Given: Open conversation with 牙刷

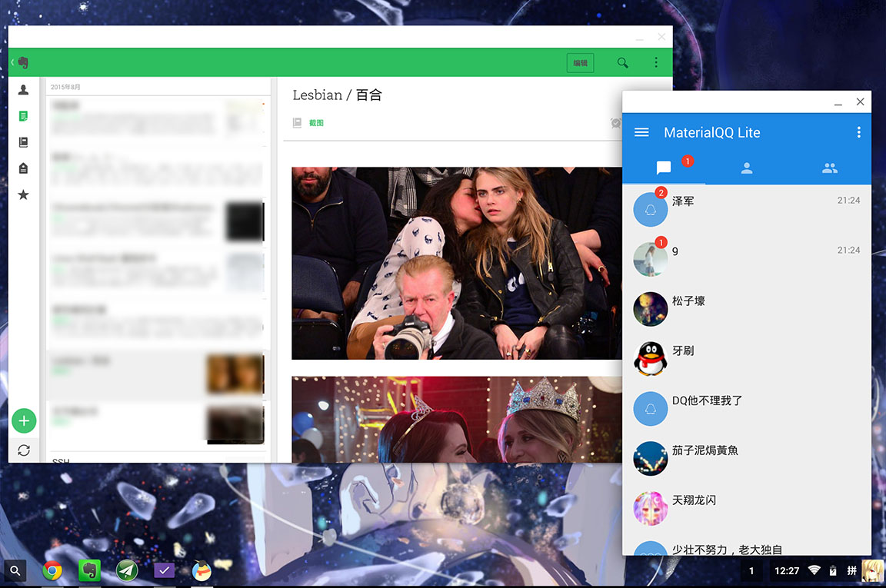Looking at the screenshot, I should [746, 358].
